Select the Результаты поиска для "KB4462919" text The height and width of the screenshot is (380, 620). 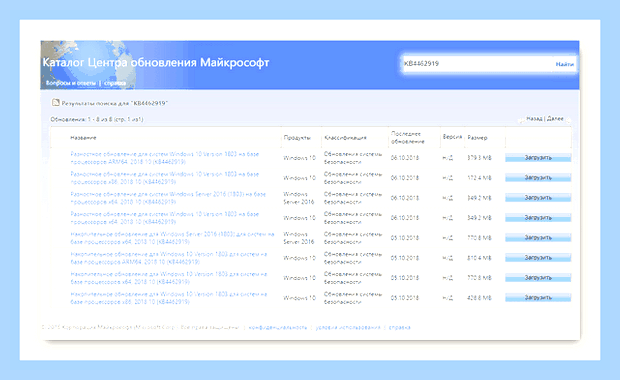[115, 103]
